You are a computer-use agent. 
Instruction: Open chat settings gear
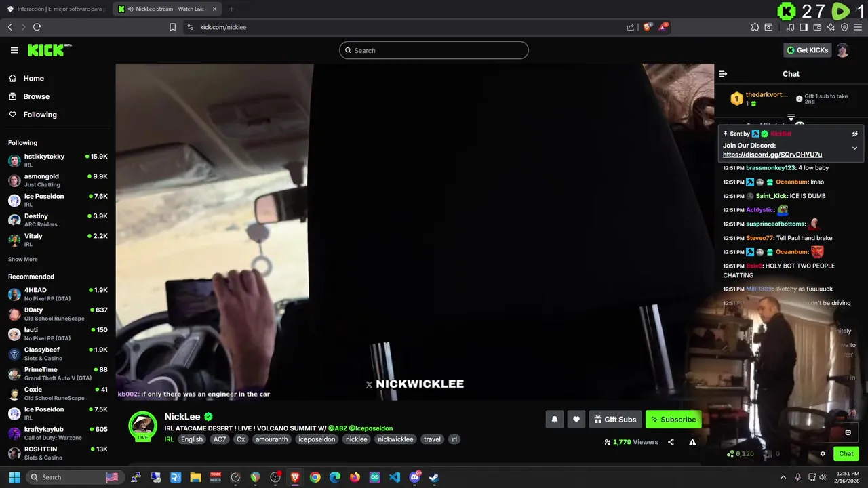point(823,454)
